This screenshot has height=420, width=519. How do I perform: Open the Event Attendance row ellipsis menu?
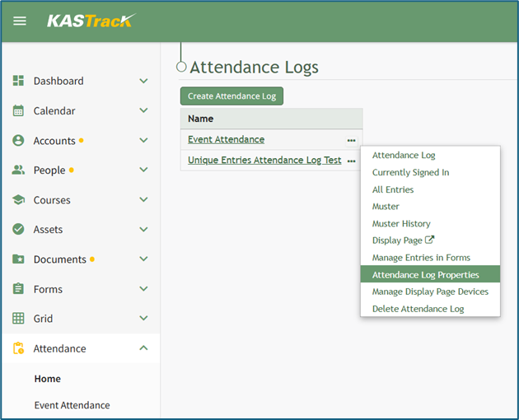[x=351, y=140]
